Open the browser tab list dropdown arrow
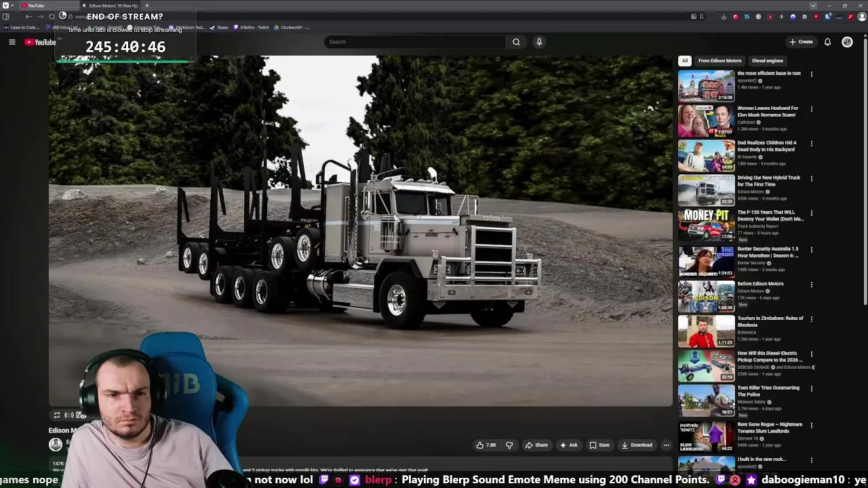The width and height of the screenshot is (868, 488). pyautogui.click(x=813, y=5)
